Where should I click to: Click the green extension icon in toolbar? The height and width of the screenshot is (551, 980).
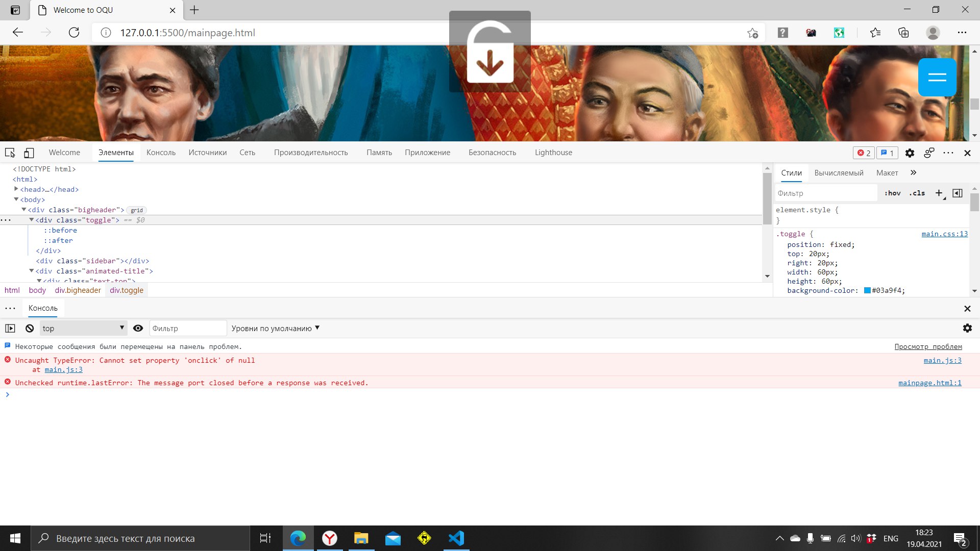[839, 33]
